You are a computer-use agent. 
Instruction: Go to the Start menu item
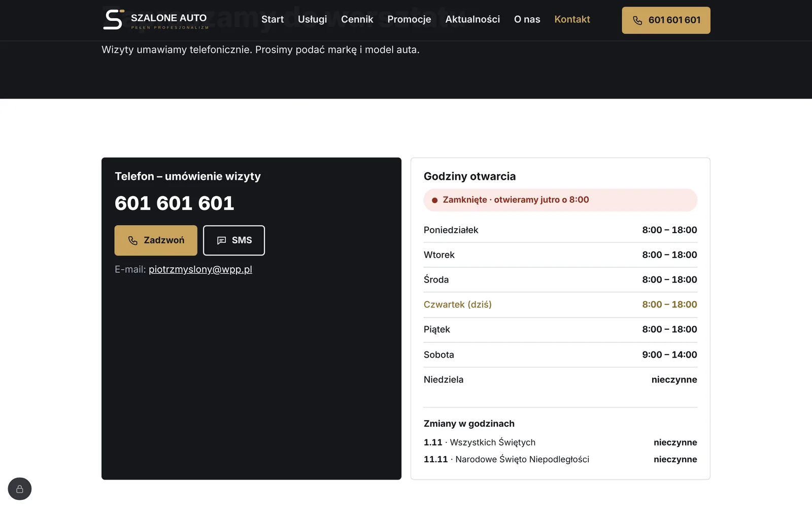coord(273,19)
